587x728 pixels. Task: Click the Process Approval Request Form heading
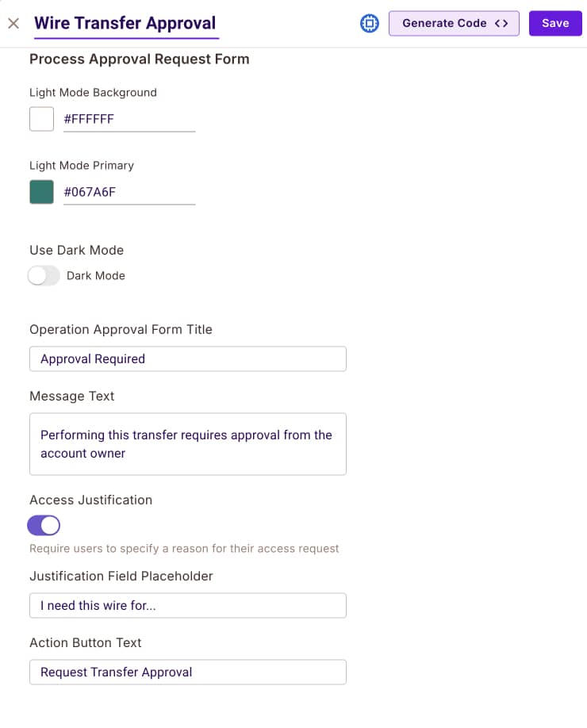[x=139, y=59]
